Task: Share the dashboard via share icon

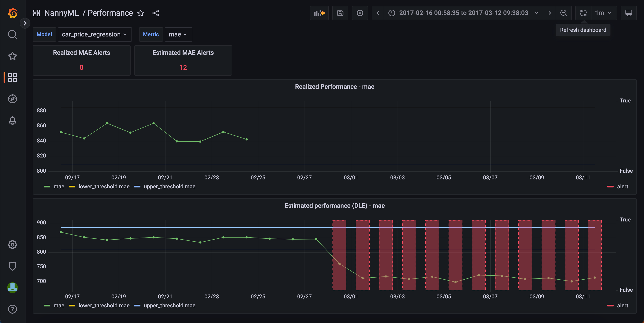Action: (x=156, y=13)
